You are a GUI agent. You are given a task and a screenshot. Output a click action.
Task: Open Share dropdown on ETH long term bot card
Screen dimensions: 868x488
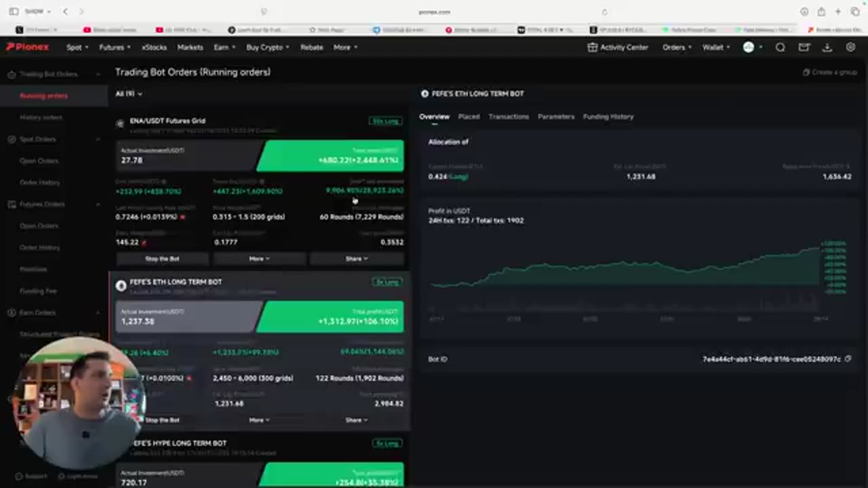[357, 420]
